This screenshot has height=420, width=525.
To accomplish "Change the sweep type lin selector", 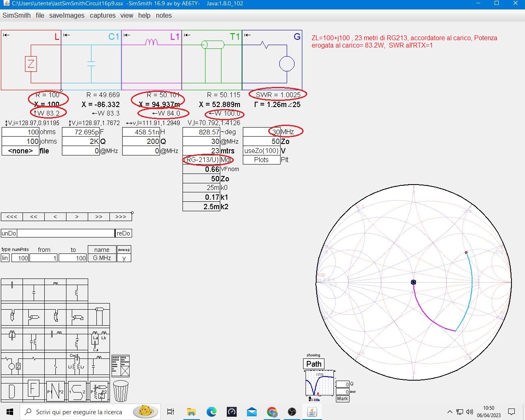I will (x=5, y=258).
